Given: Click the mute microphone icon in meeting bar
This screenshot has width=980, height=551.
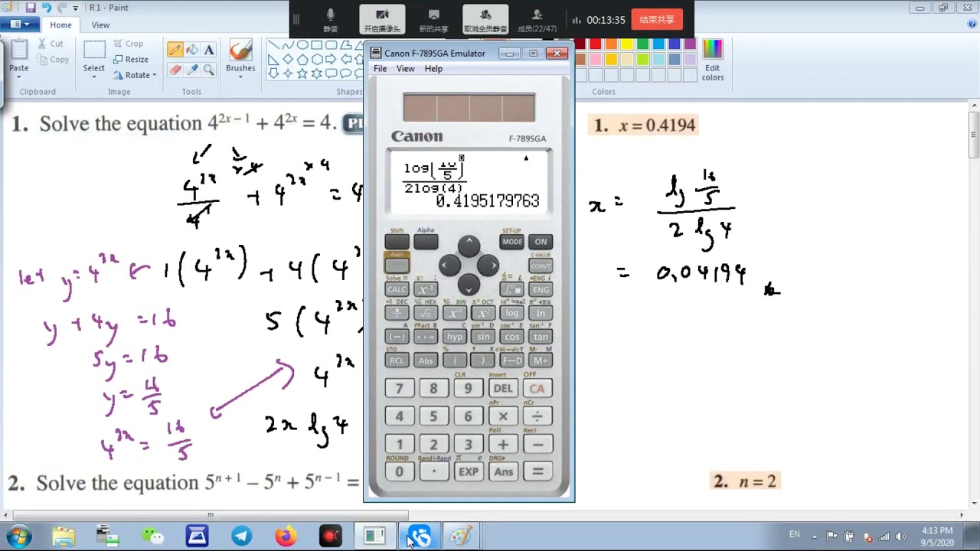Looking at the screenshot, I should click(x=330, y=20).
